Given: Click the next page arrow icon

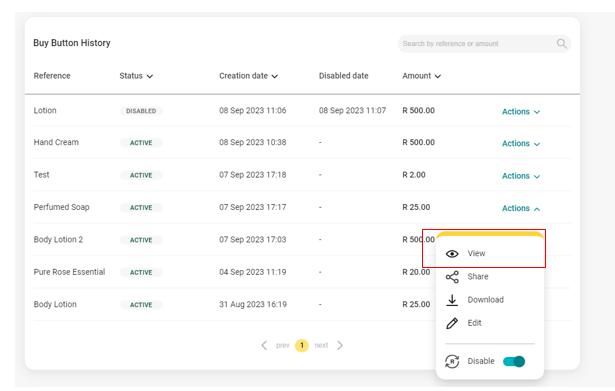Looking at the screenshot, I should pyautogui.click(x=340, y=345).
